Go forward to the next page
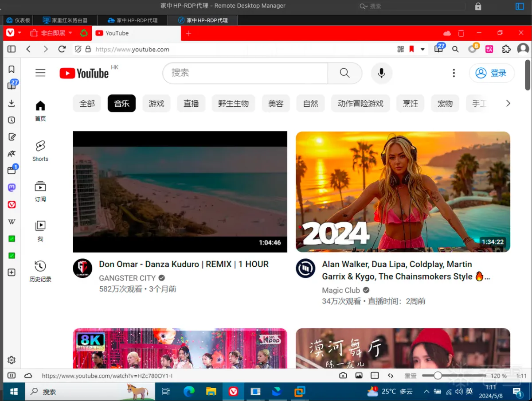Viewport: 532px width, 401px height. [45, 49]
